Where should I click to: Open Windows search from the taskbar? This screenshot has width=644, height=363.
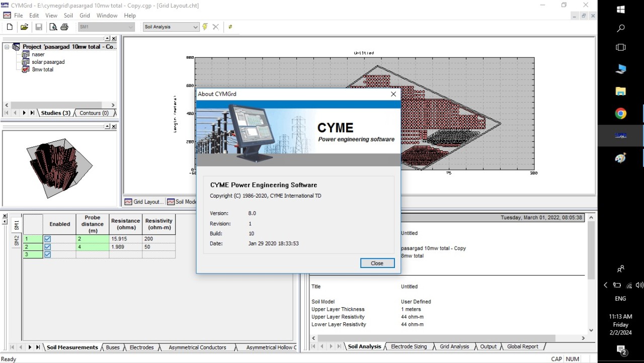click(x=621, y=29)
